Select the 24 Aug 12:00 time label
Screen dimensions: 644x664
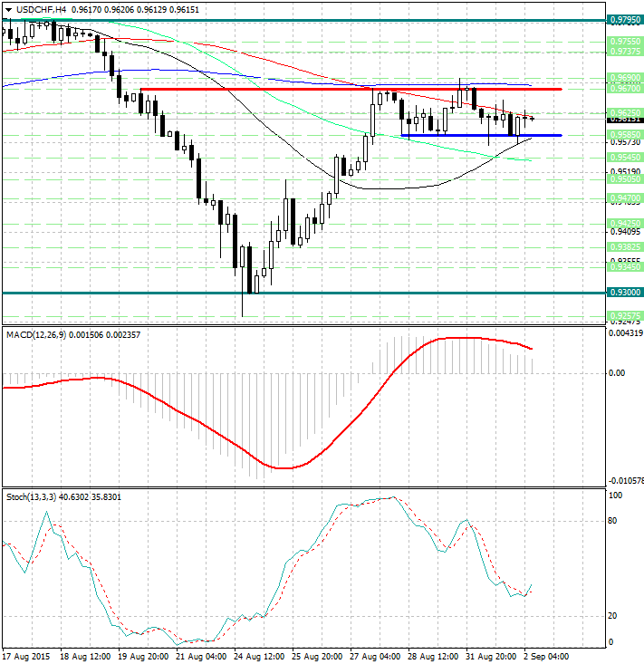256,655
